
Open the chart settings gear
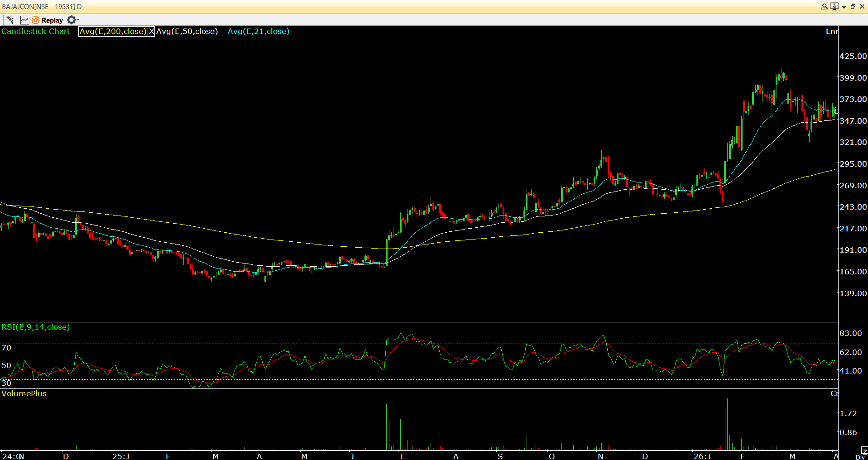click(71, 20)
